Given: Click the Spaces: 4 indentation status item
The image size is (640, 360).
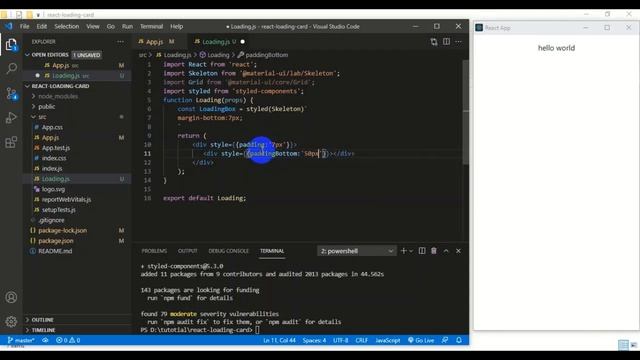Looking at the screenshot, I should [314, 340].
